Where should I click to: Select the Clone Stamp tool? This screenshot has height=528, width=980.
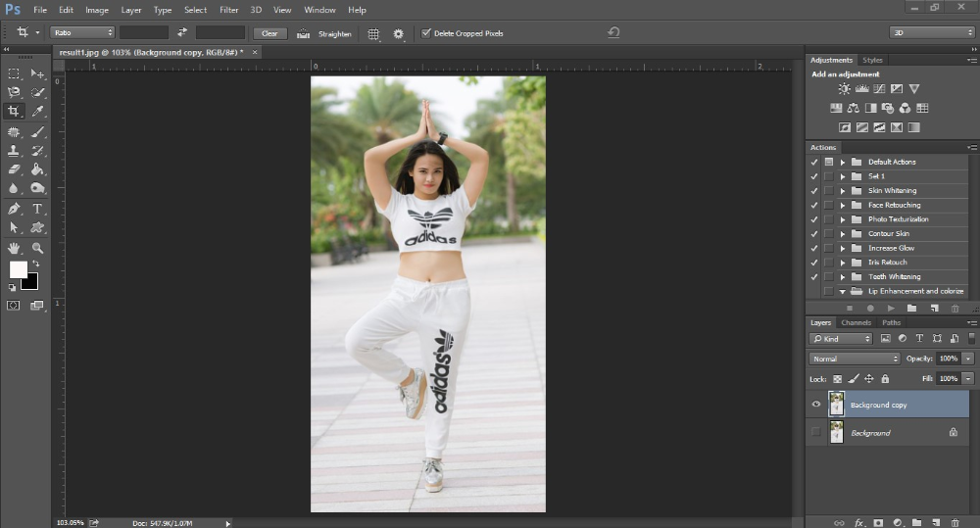pyautogui.click(x=13, y=151)
